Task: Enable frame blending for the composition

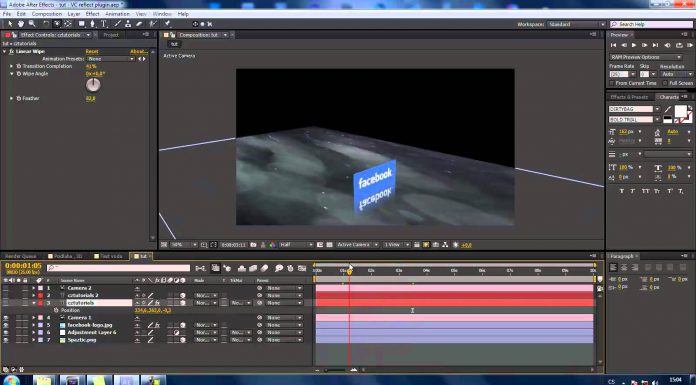Action: (x=253, y=268)
